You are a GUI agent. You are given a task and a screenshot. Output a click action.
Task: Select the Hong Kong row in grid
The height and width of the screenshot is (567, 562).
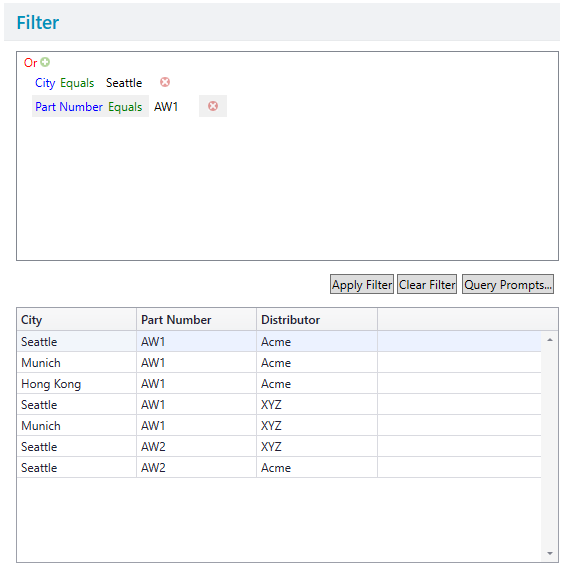[x=279, y=383]
